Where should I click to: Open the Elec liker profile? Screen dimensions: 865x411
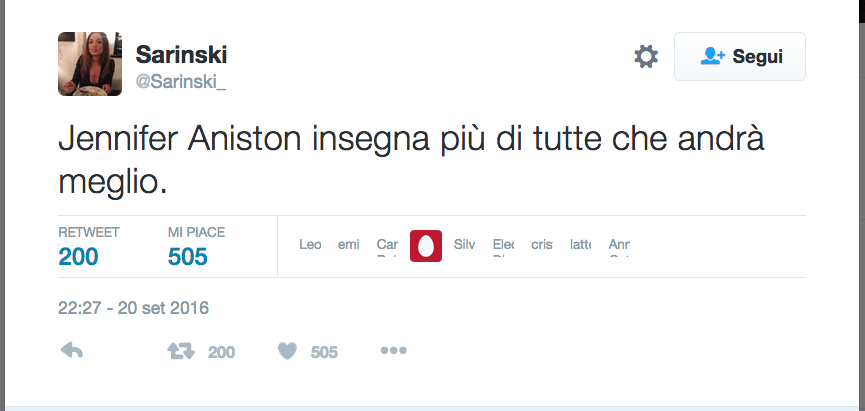(x=503, y=245)
